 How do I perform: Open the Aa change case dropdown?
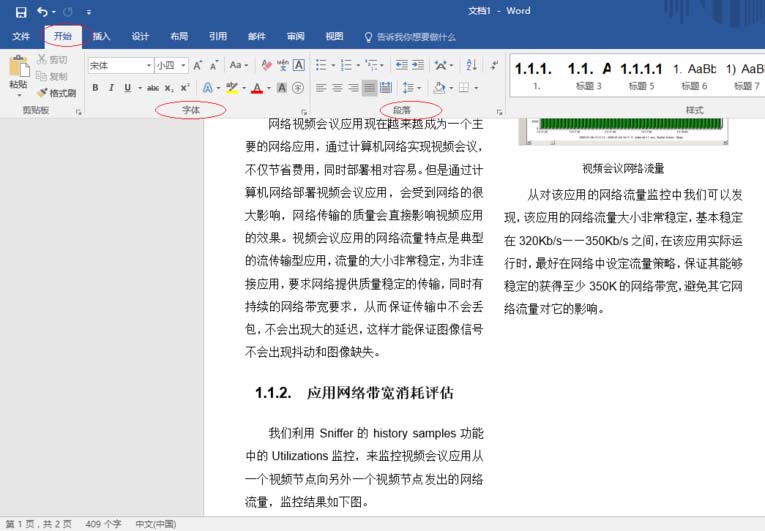239,65
